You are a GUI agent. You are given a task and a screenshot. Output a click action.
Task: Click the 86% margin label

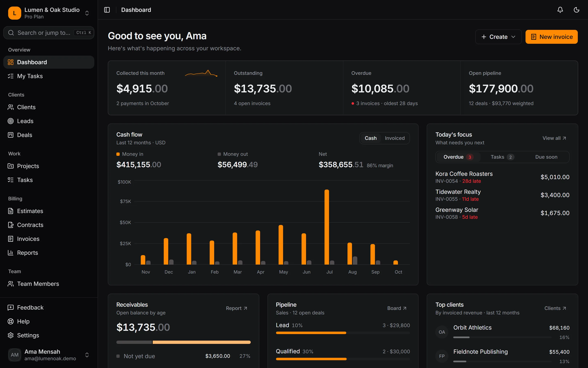[x=380, y=166]
